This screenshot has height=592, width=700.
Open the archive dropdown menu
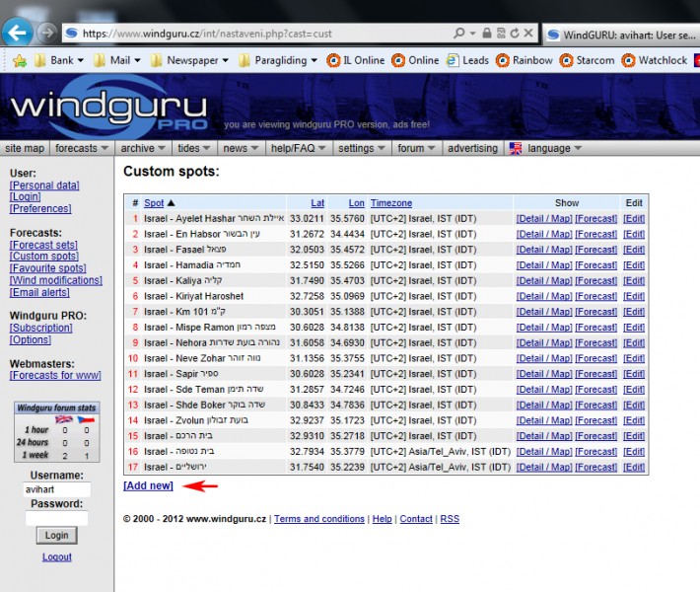point(143,148)
